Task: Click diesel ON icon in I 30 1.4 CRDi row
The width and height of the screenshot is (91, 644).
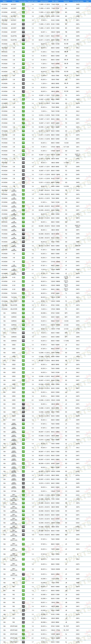Action: pos(23,163)
